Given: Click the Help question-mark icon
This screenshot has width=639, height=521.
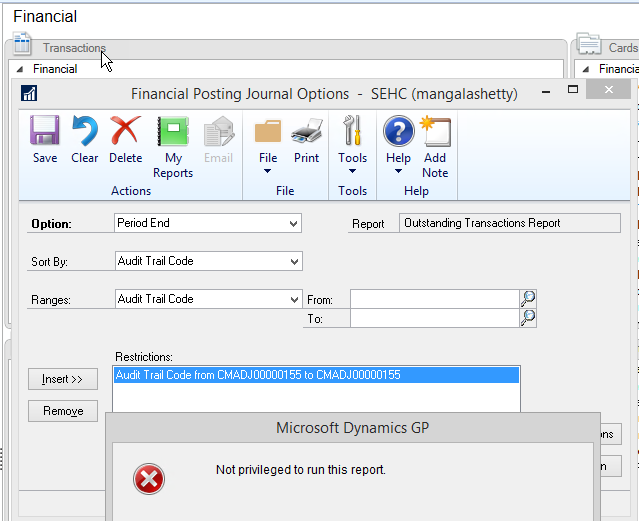Looking at the screenshot, I should tap(399, 131).
